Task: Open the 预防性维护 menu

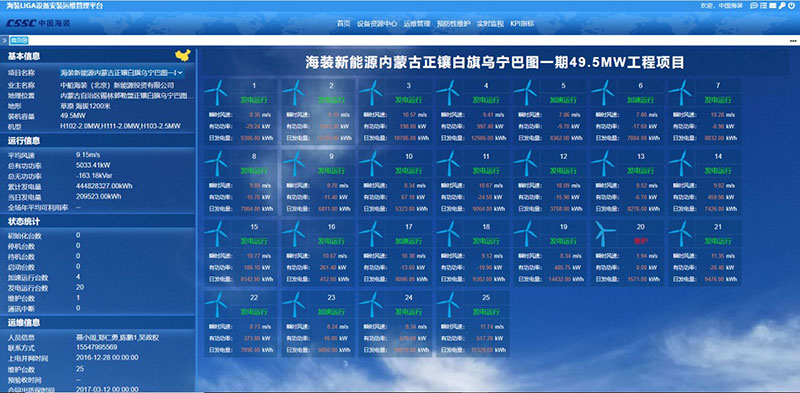Action: pos(454,24)
